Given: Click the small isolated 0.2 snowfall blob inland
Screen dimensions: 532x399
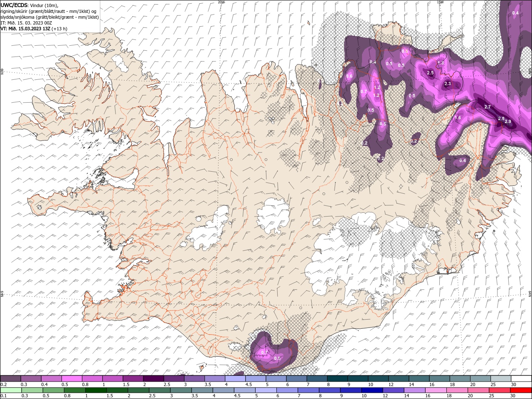Looking at the screenshot, I should click(415, 139).
